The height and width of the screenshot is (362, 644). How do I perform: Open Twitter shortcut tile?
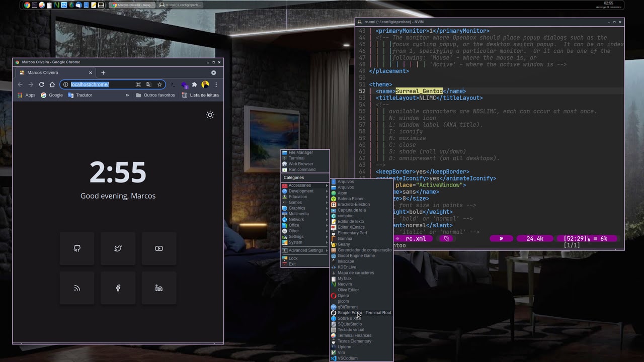click(x=118, y=248)
